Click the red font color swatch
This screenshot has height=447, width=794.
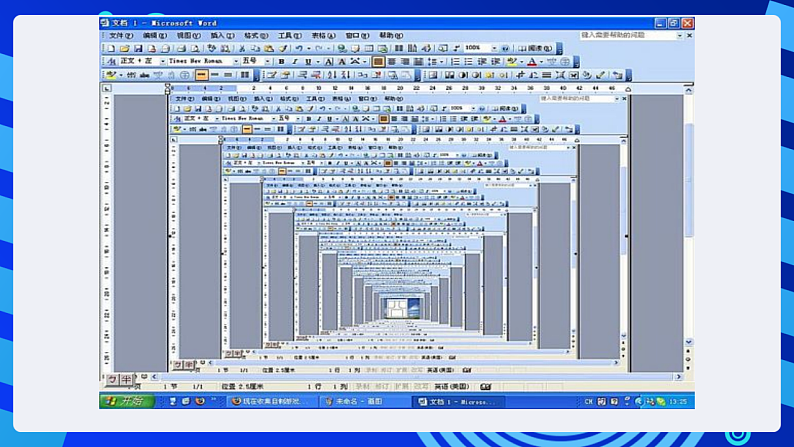532,61
